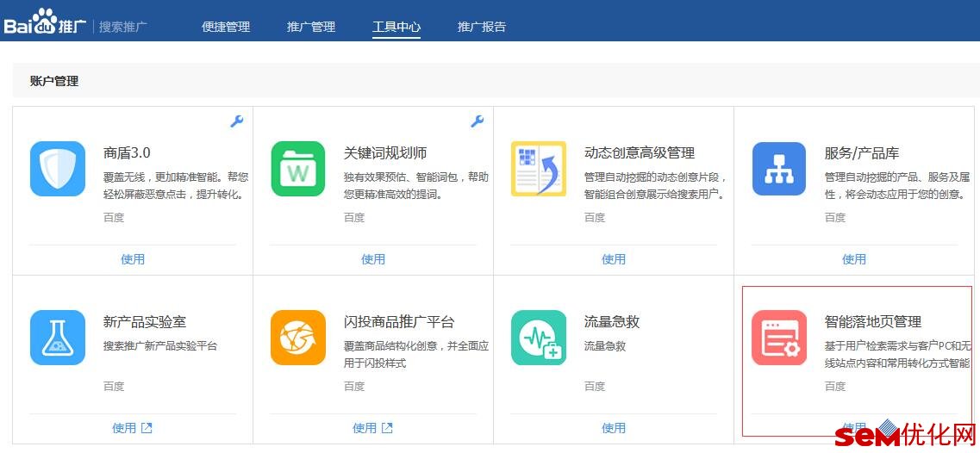980x453 pixels.
Task: Switch to 便捷管理 menu
Action: click(x=226, y=27)
